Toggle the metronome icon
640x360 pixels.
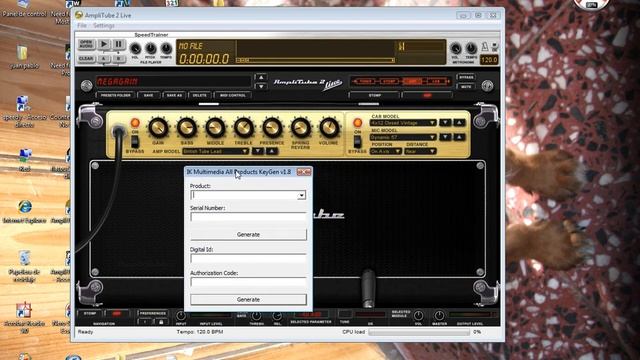tap(485, 47)
